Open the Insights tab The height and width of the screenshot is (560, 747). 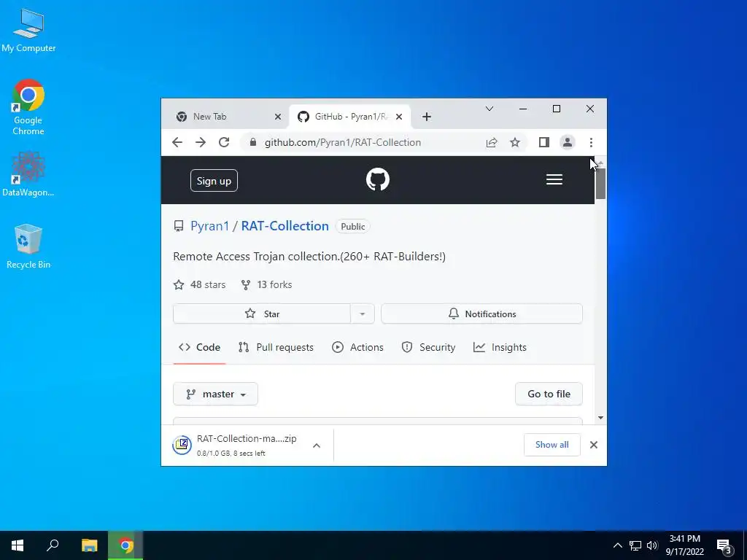[x=500, y=347]
